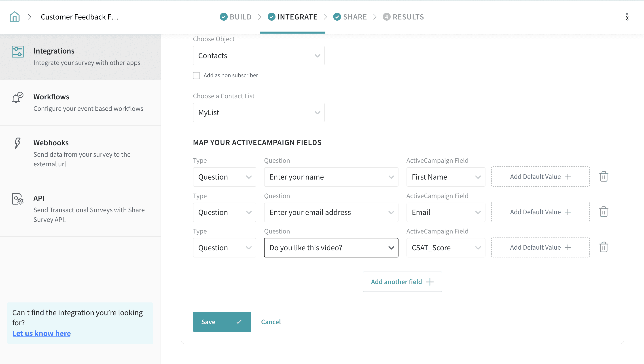This screenshot has height=364, width=644.
Task: Open the MyList contact list dropdown
Action: click(258, 112)
